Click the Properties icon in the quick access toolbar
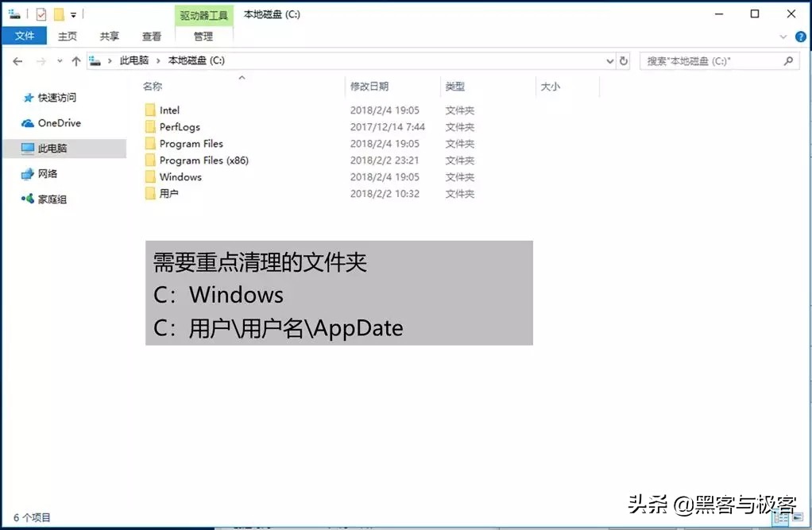 (x=41, y=14)
